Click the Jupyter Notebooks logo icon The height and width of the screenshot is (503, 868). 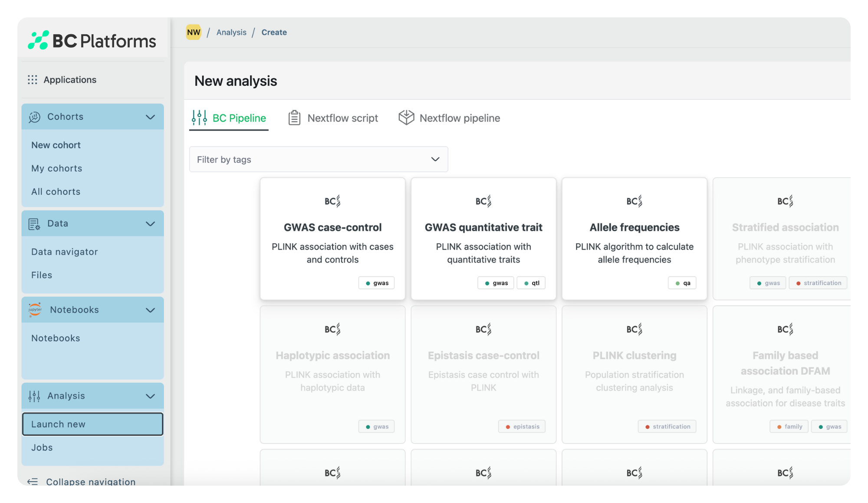point(35,310)
